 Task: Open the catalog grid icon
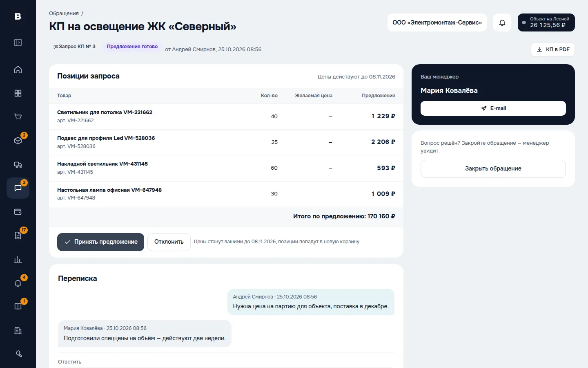click(x=18, y=93)
